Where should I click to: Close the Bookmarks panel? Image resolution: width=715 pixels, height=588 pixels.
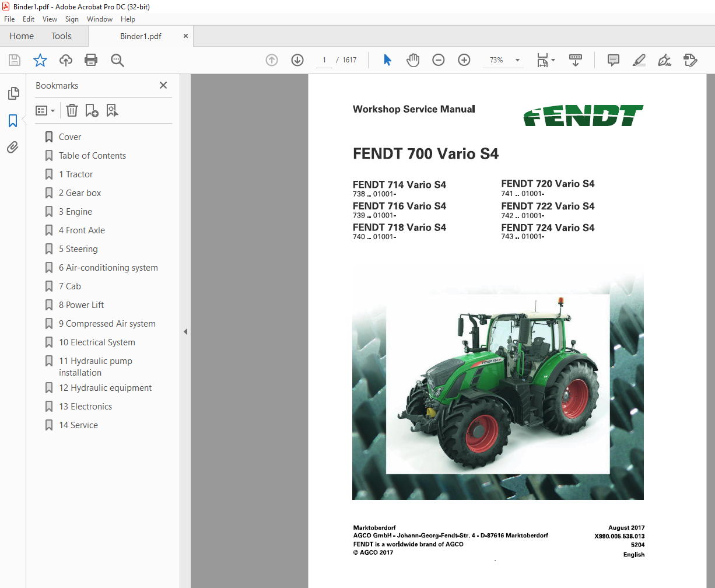[163, 85]
